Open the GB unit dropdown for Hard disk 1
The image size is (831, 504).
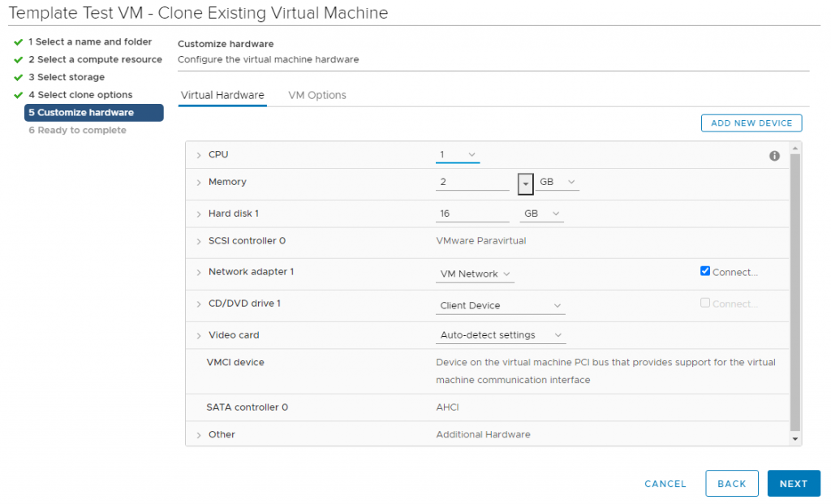pyautogui.click(x=541, y=213)
